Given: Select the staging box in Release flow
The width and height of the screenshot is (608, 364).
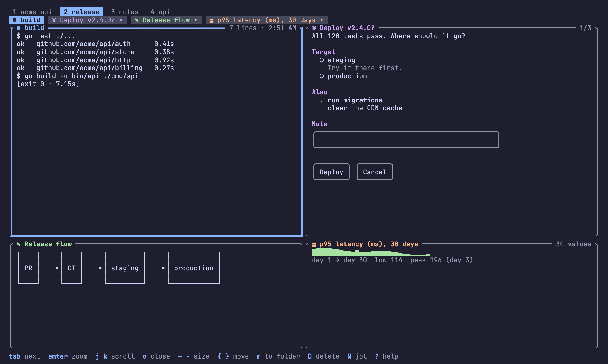Looking at the screenshot, I should 125,268.
